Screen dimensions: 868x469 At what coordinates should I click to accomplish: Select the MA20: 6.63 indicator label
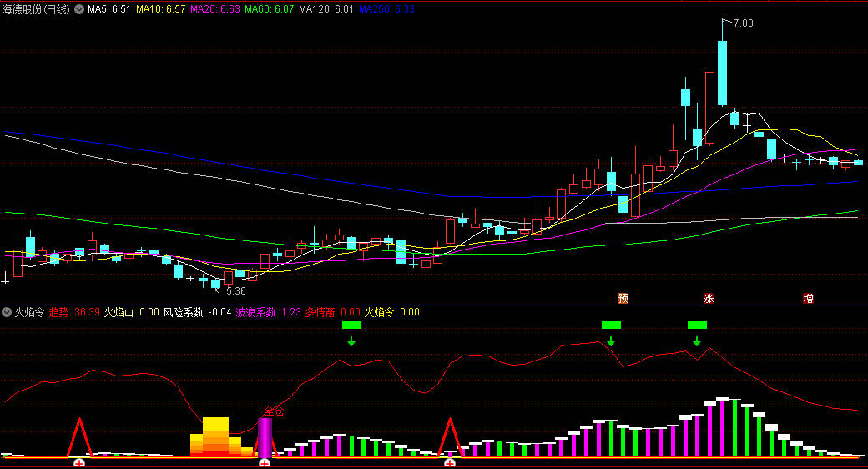(214, 9)
